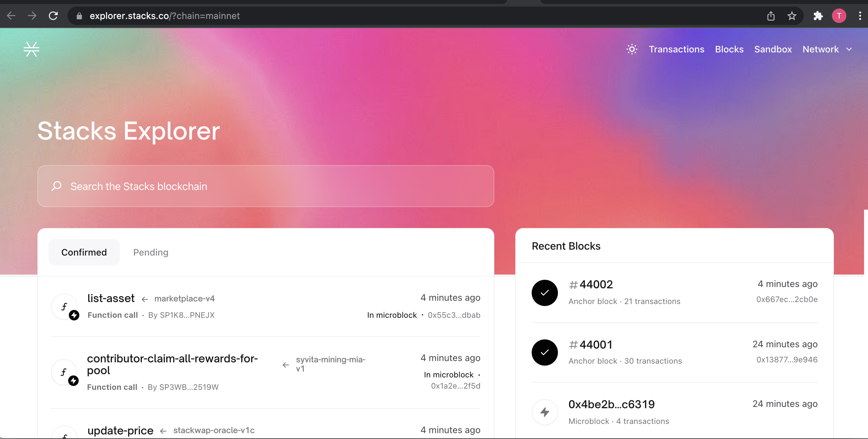This screenshot has height=439, width=868.
Task: Click the Stacks Explorer logo
Action: point(31,49)
